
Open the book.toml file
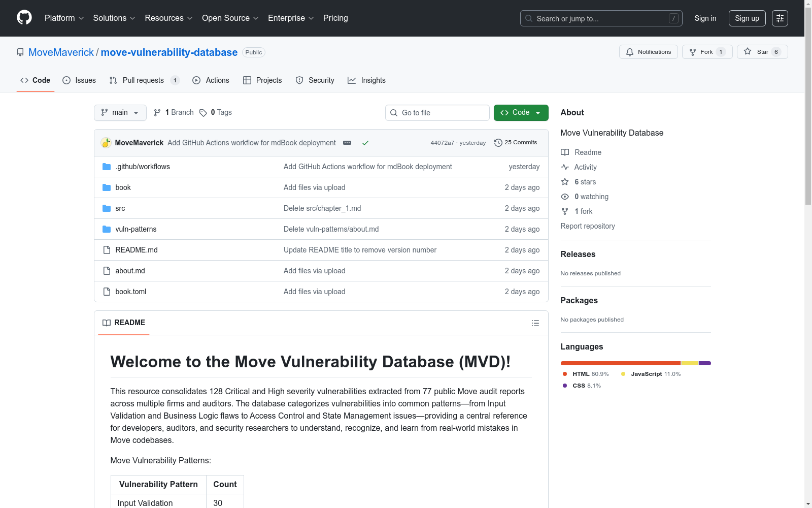pyautogui.click(x=130, y=292)
